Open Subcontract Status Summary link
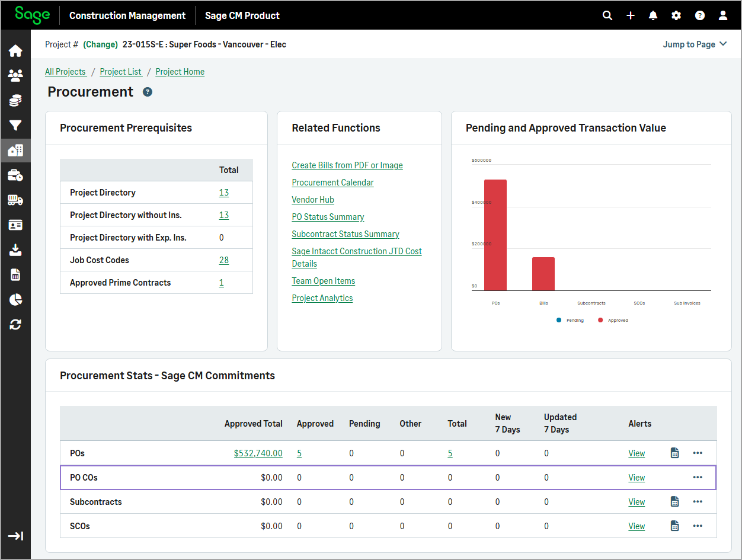The width and height of the screenshot is (742, 560). click(x=346, y=234)
